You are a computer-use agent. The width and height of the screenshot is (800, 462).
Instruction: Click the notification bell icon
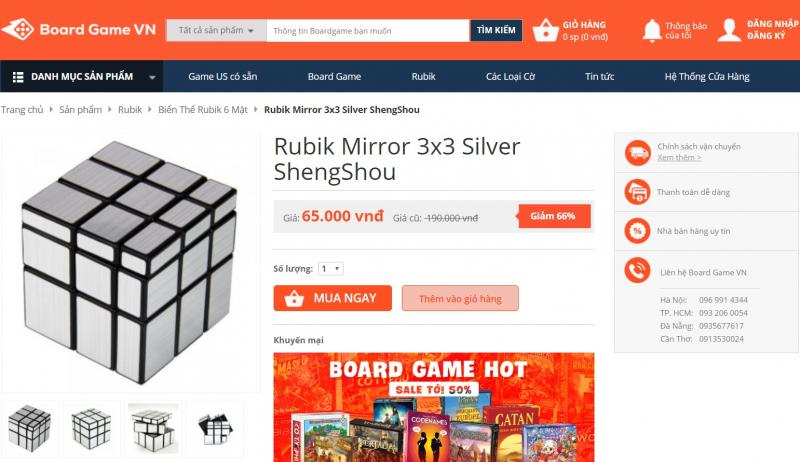click(x=652, y=31)
